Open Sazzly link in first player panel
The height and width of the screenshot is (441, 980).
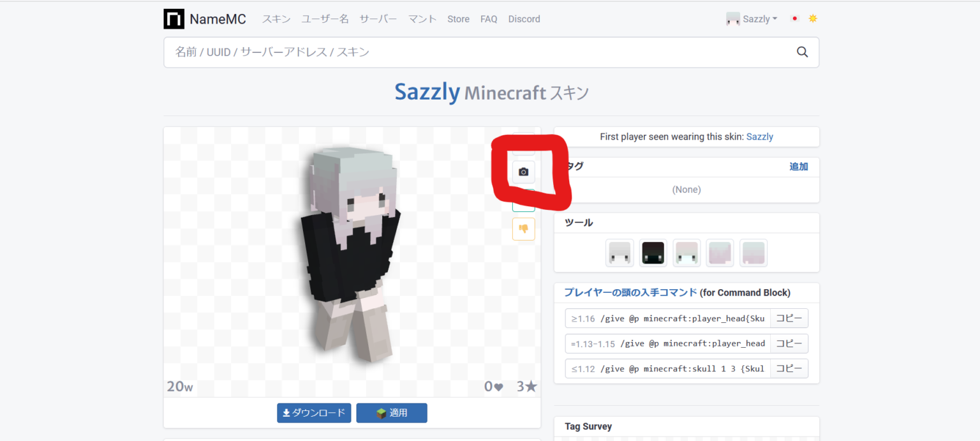click(759, 137)
